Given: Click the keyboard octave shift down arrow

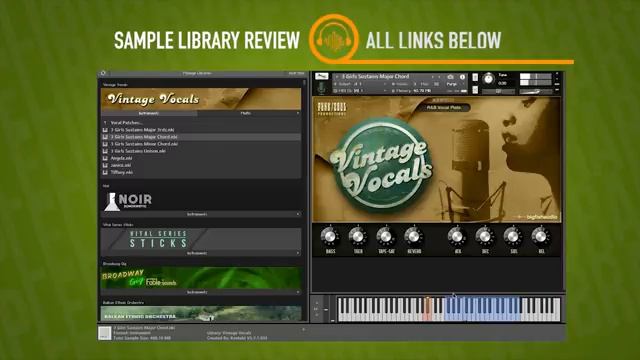Looking at the screenshot, I should coord(316,315).
